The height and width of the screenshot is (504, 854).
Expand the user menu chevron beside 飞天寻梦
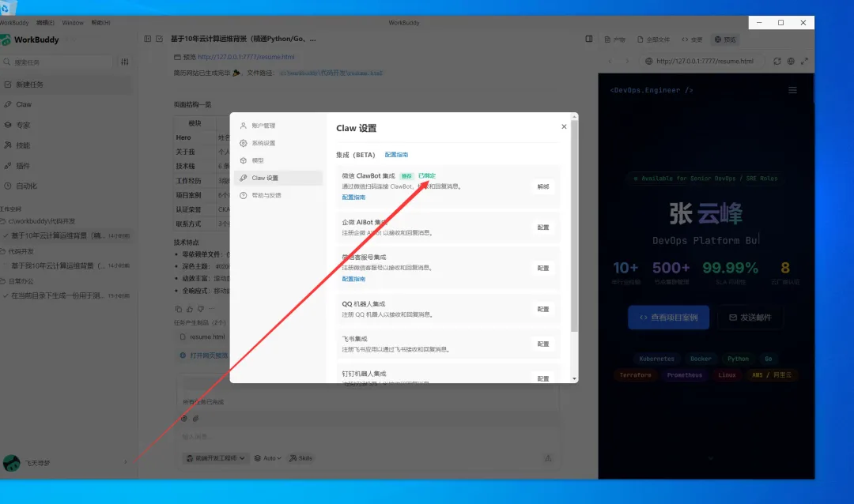point(126,463)
